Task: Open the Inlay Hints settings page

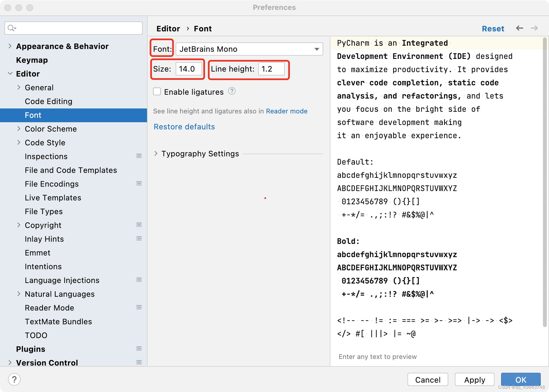Action: 44,239
